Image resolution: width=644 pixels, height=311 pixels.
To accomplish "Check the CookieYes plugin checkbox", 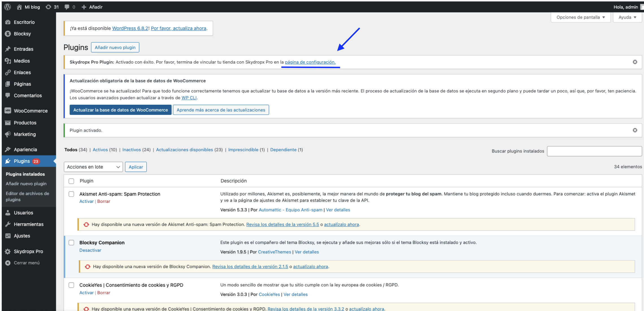I will (71, 285).
